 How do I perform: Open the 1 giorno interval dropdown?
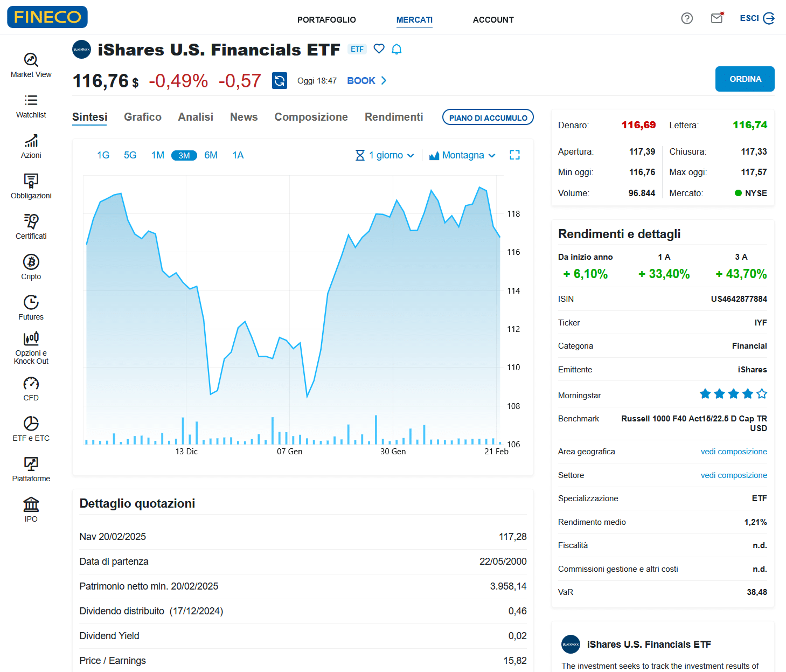[385, 155]
